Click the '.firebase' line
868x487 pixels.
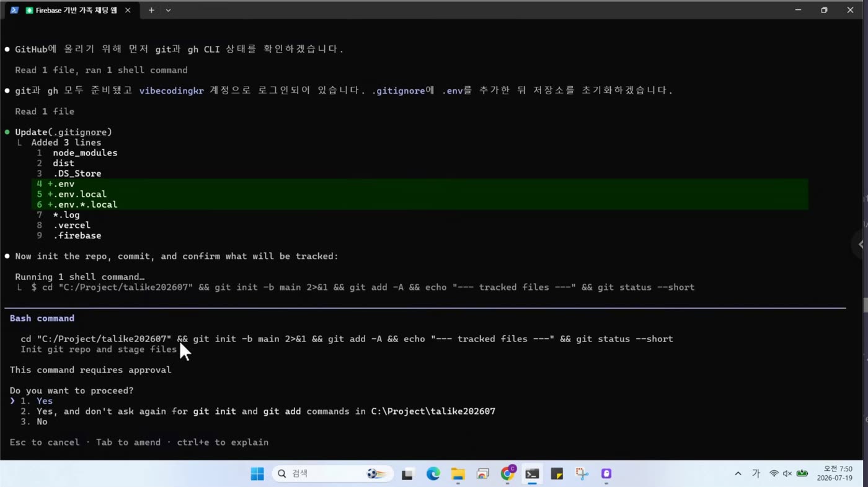click(77, 235)
